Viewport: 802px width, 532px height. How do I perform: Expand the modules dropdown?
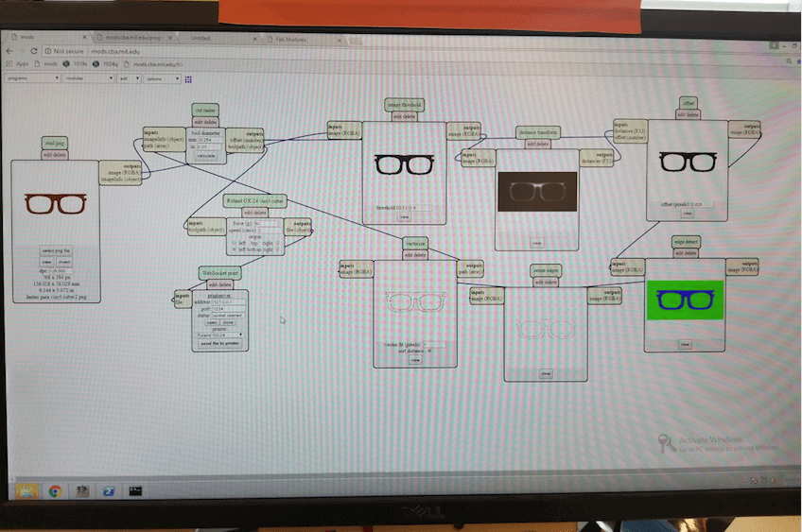click(x=89, y=78)
